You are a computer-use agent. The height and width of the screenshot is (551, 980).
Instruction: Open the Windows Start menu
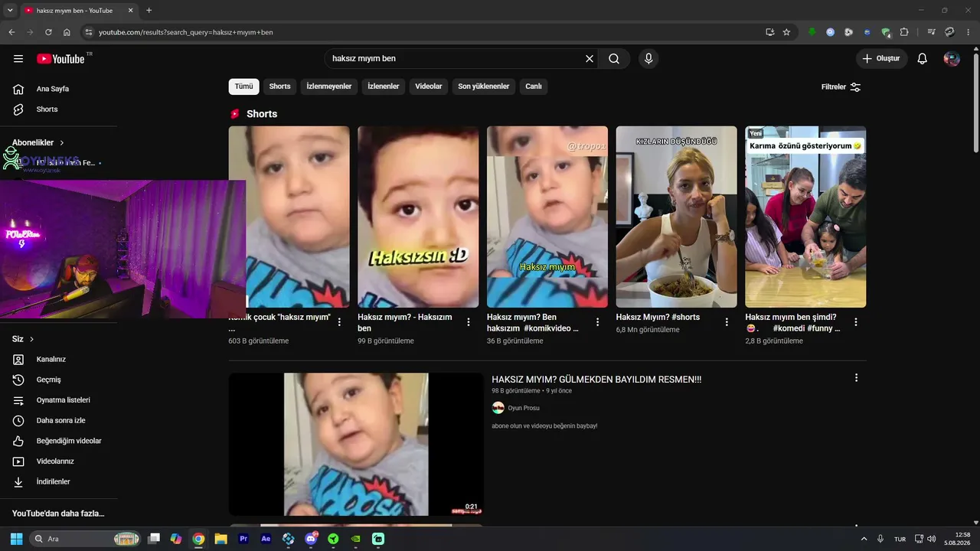click(16, 539)
